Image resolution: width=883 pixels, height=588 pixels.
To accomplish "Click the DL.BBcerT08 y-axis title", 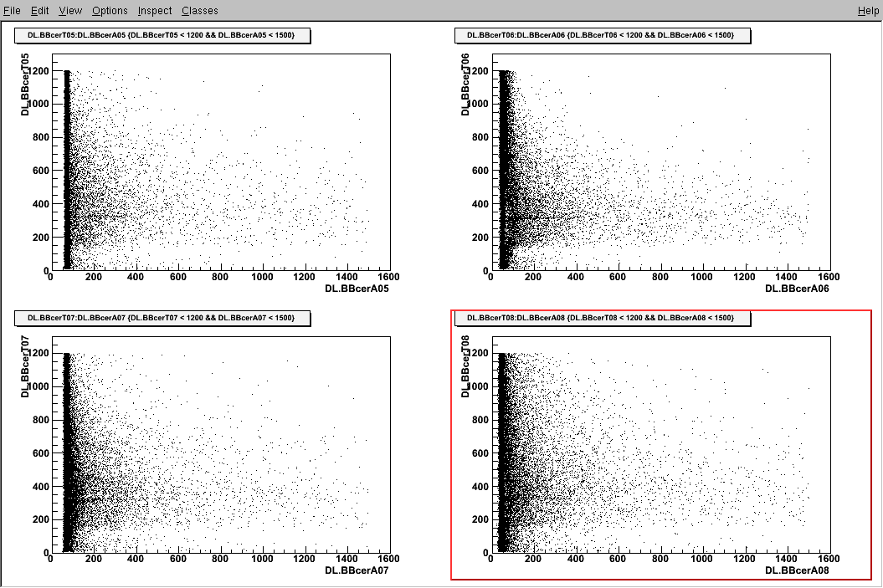I will (465, 367).
